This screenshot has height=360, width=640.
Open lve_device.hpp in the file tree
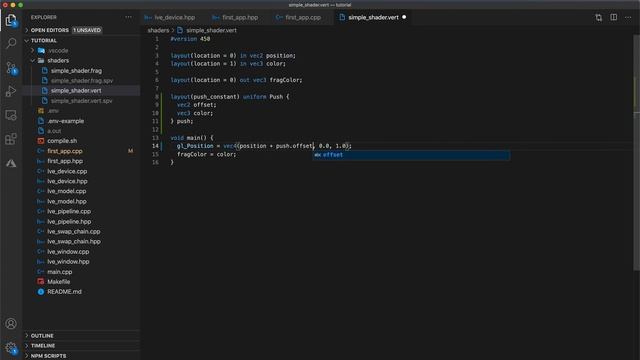pyautogui.click(x=67, y=181)
